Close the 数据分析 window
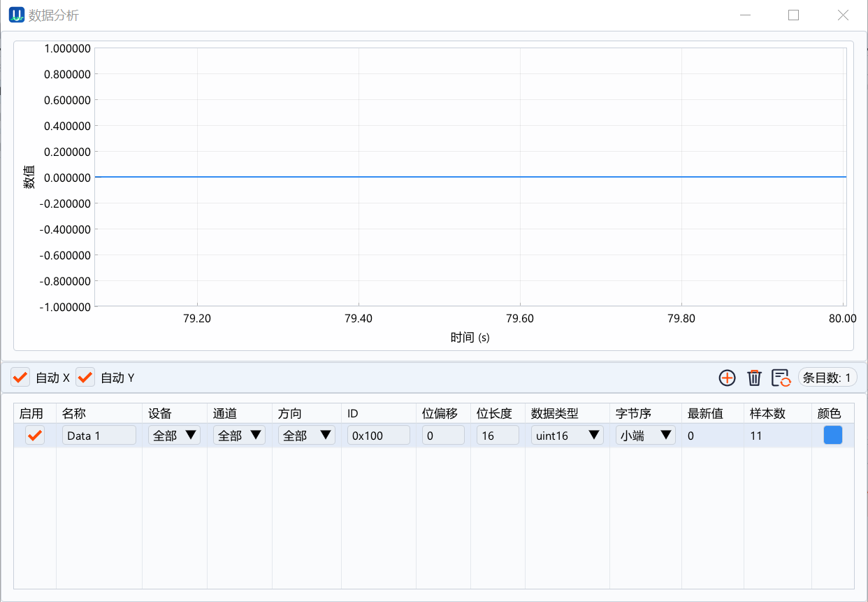 point(843,15)
